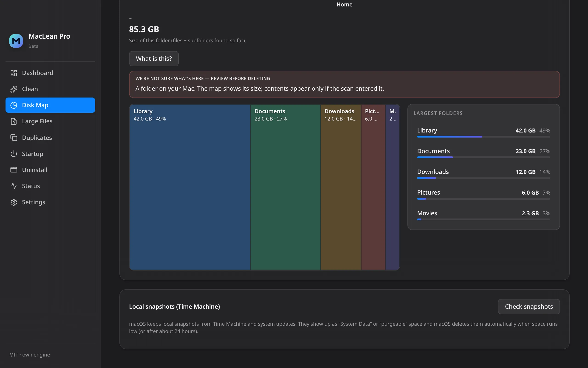
Task: Click the Local snapshots (Time Machine) heading
Action: point(175,306)
